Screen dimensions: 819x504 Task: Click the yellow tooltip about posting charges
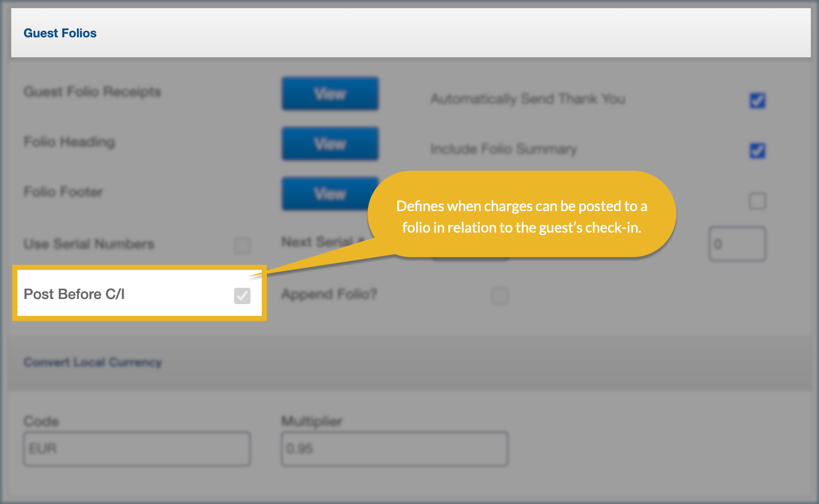521,216
